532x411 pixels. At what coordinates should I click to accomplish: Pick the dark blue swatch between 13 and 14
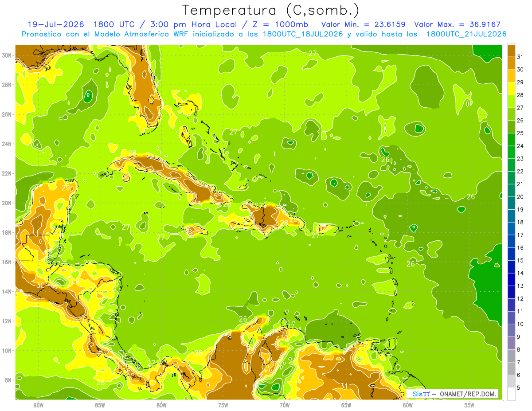click(511, 279)
